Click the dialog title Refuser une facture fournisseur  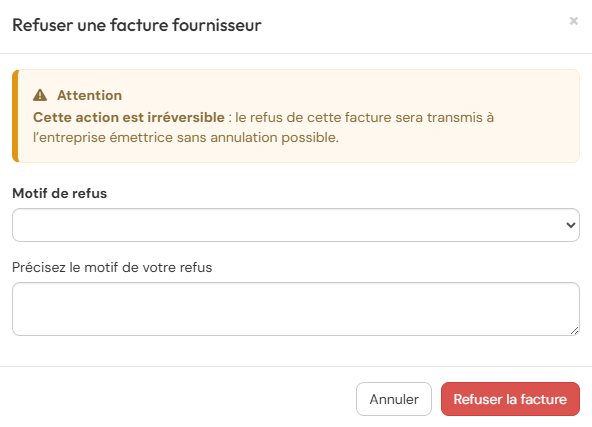tap(137, 25)
